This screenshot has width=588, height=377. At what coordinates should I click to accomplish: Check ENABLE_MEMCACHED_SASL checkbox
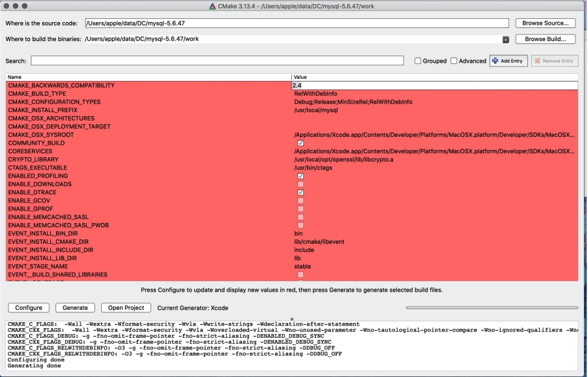[301, 217]
